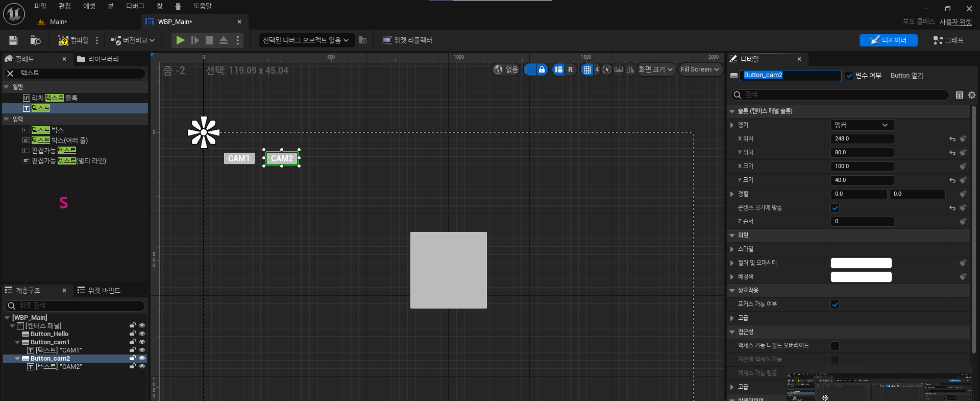Open the 화면 크기 dropdown
The width and height of the screenshot is (980, 401).
coord(656,69)
